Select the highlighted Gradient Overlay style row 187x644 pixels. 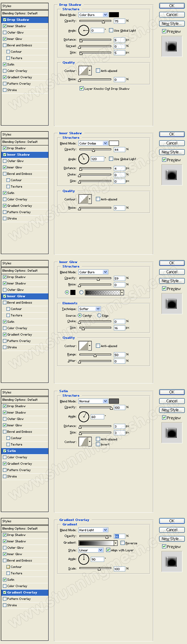click(25, 592)
